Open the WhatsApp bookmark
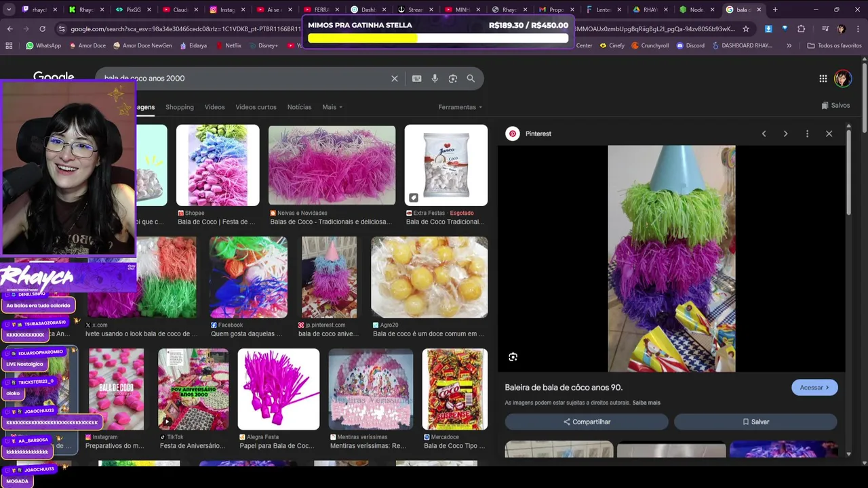The height and width of the screenshot is (488, 868). (x=43, y=45)
